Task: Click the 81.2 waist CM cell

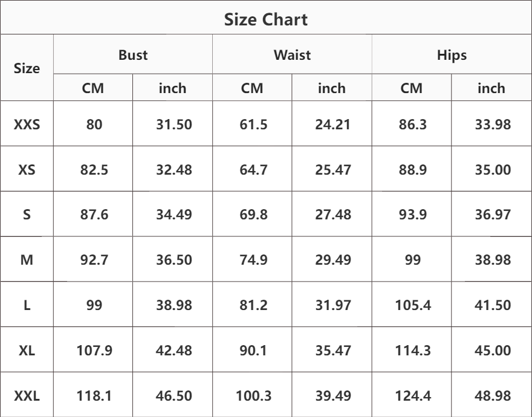Action: [x=253, y=305]
